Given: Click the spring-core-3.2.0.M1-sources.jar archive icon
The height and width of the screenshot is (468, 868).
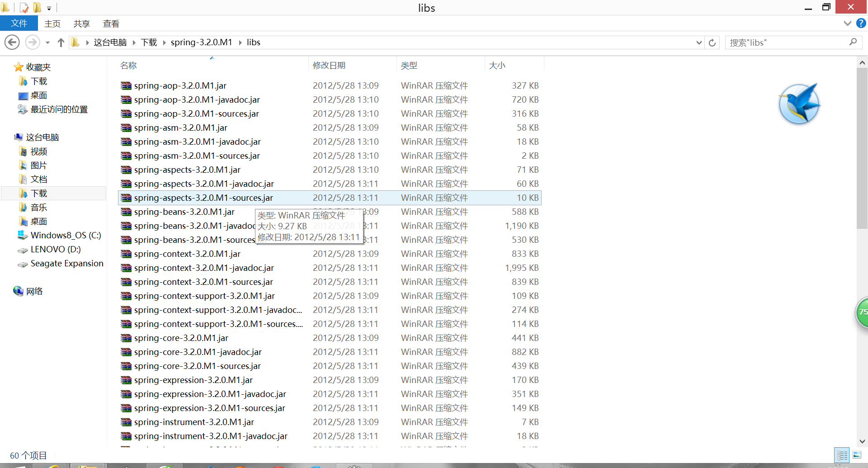Looking at the screenshot, I should [x=126, y=366].
